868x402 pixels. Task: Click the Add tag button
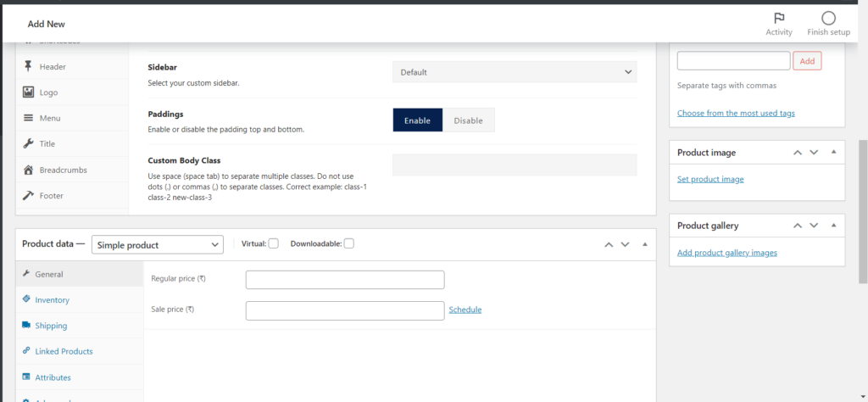click(807, 61)
